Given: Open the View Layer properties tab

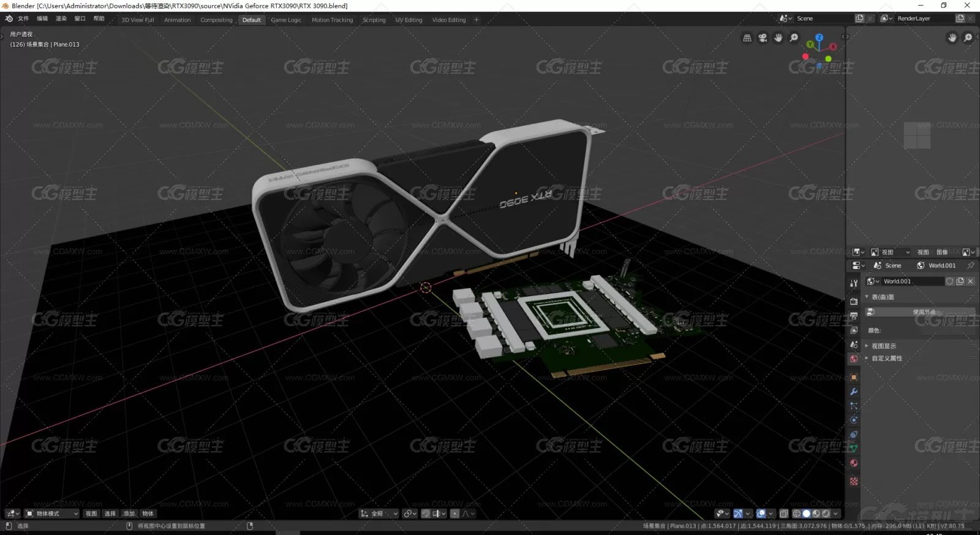Looking at the screenshot, I should click(x=854, y=330).
